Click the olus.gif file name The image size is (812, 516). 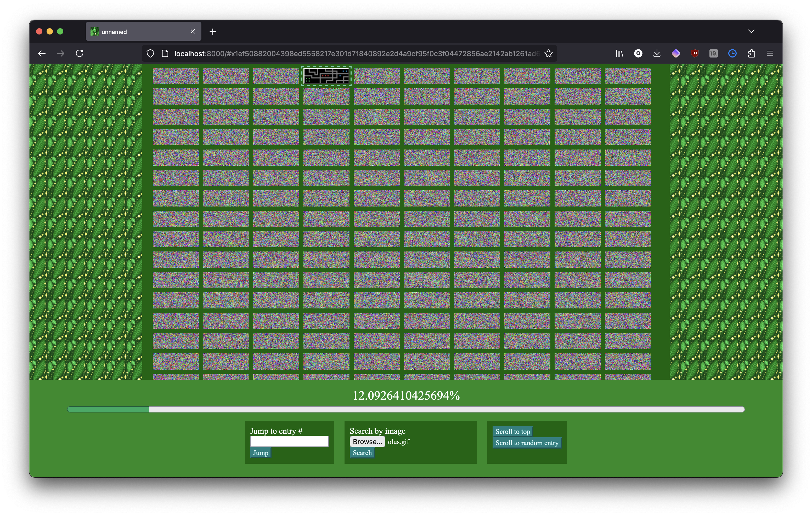[x=399, y=442]
